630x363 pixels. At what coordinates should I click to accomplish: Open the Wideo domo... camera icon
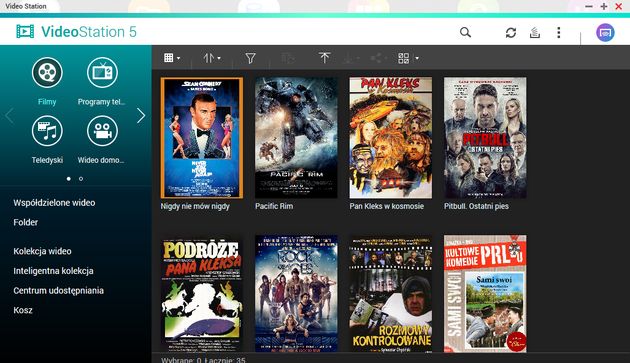(x=102, y=131)
